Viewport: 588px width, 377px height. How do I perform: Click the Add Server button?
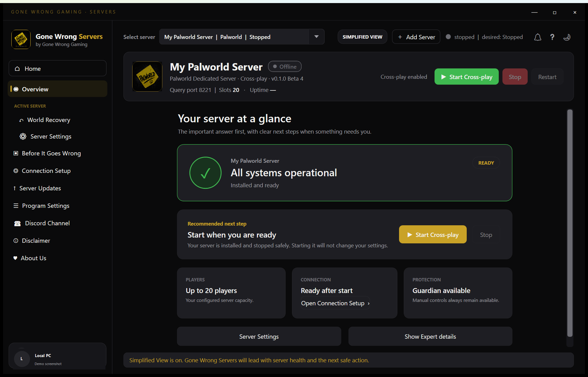pos(416,37)
